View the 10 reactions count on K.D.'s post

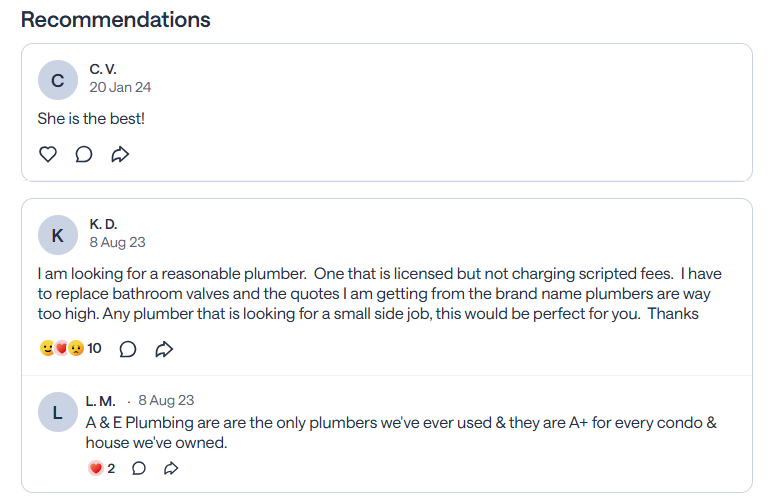(x=95, y=349)
